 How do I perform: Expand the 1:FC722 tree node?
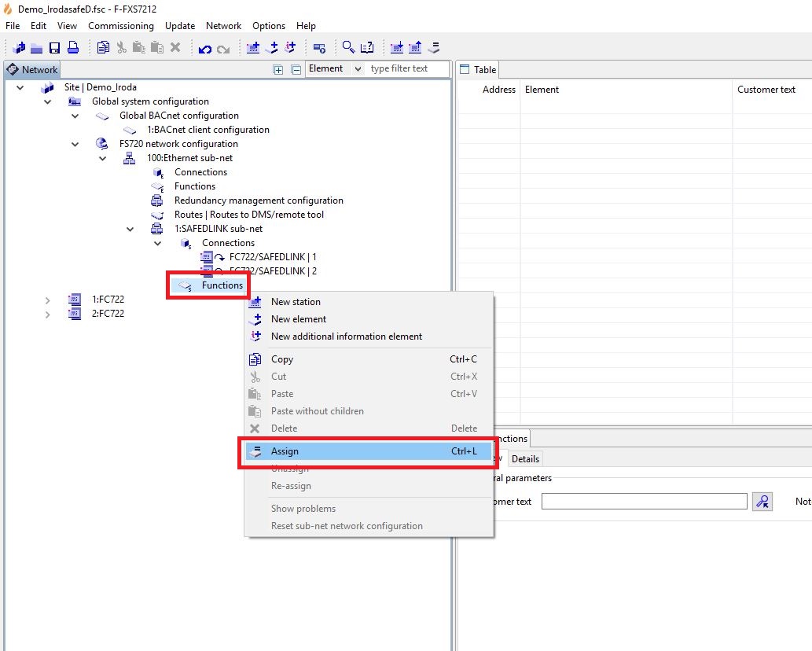tap(47, 300)
